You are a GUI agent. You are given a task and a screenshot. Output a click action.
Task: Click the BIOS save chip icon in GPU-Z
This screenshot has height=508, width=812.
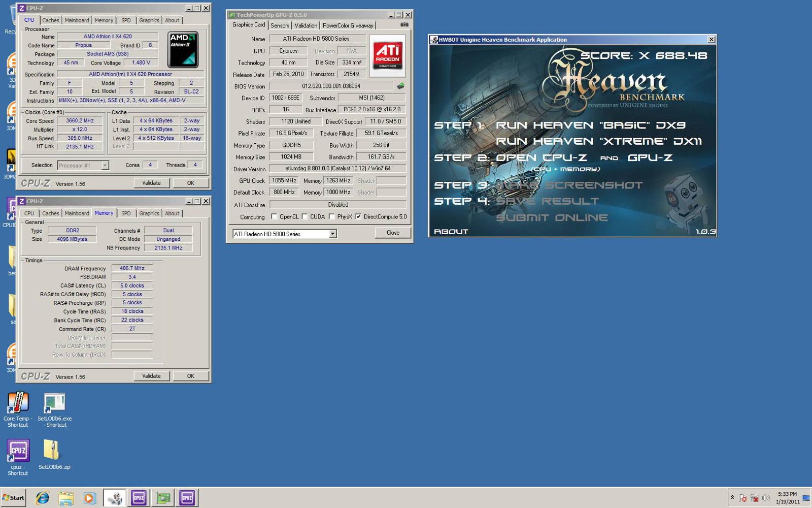[x=400, y=86]
